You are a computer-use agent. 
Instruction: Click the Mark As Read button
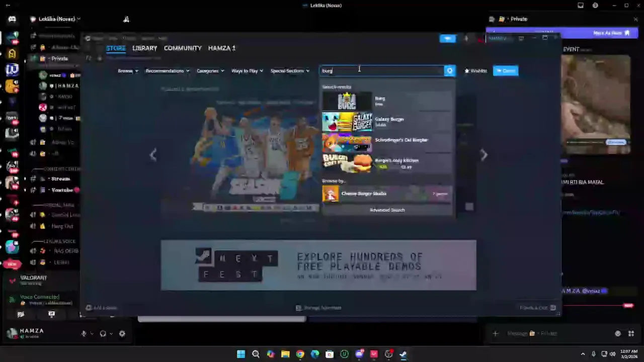tap(612, 33)
